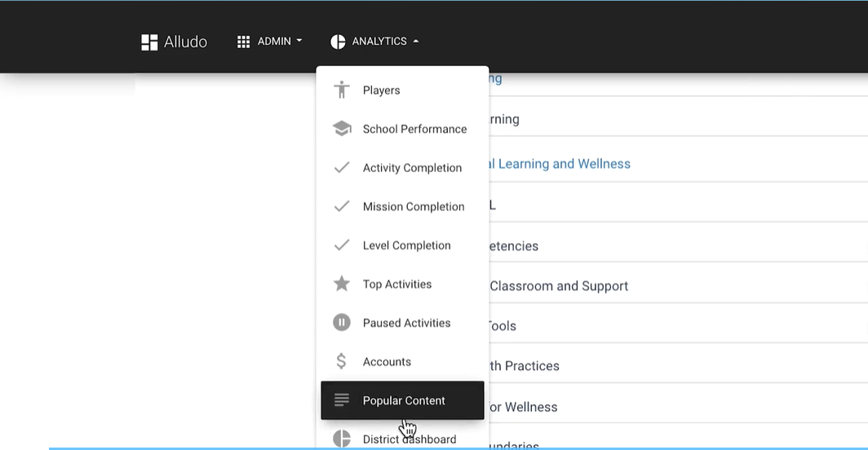The height and width of the screenshot is (450, 868).
Task: Click the Activity Completion checkmark icon
Action: [x=342, y=167]
